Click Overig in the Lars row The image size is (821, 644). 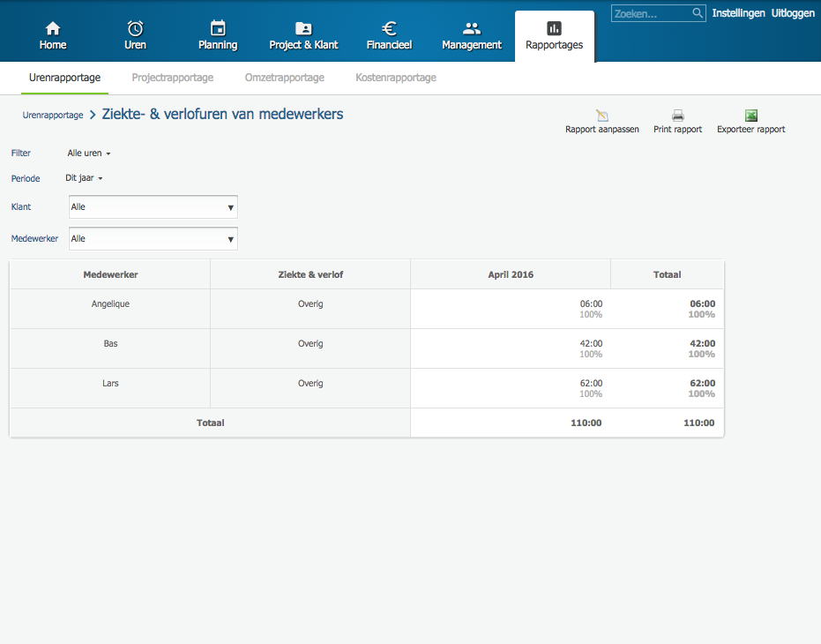click(x=310, y=384)
